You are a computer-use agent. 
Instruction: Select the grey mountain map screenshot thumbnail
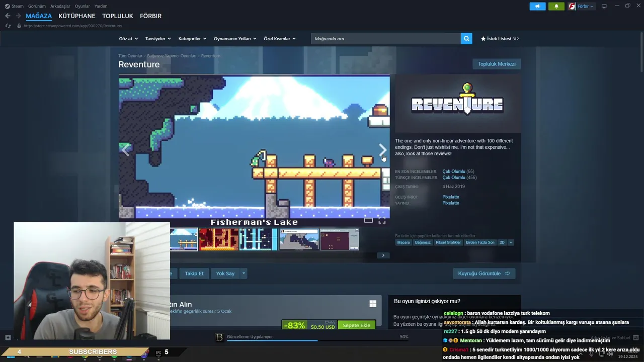299,239
